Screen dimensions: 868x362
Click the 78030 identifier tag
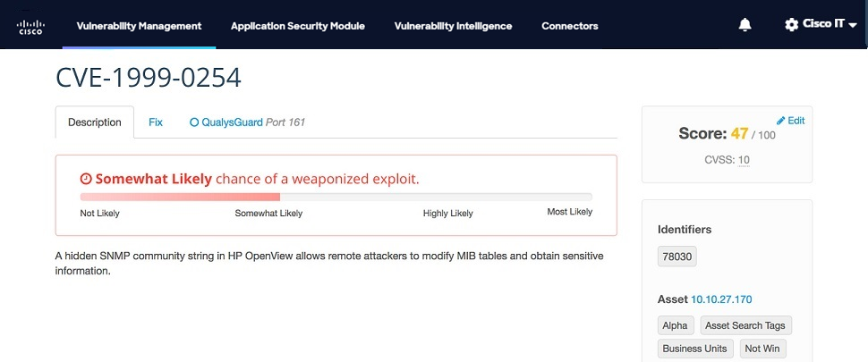click(677, 257)
